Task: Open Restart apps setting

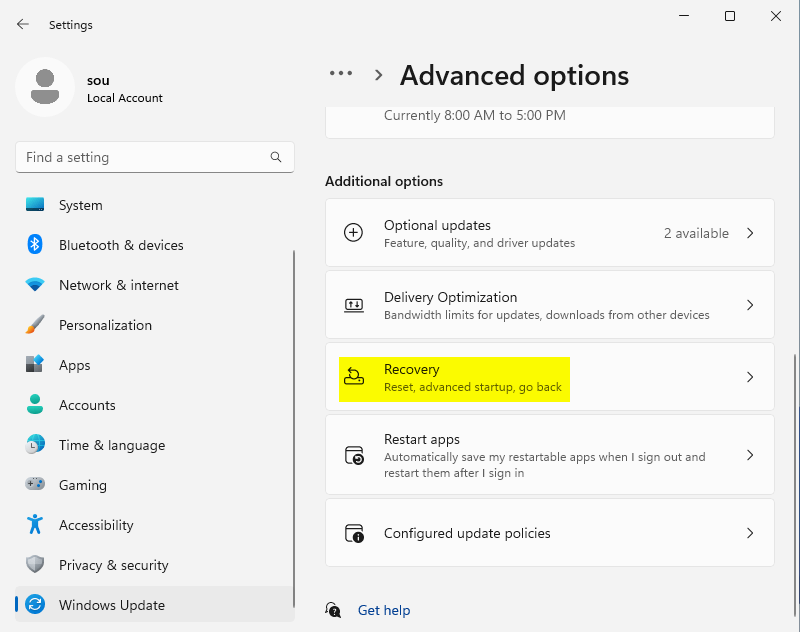Action: (x=549, y=454)
